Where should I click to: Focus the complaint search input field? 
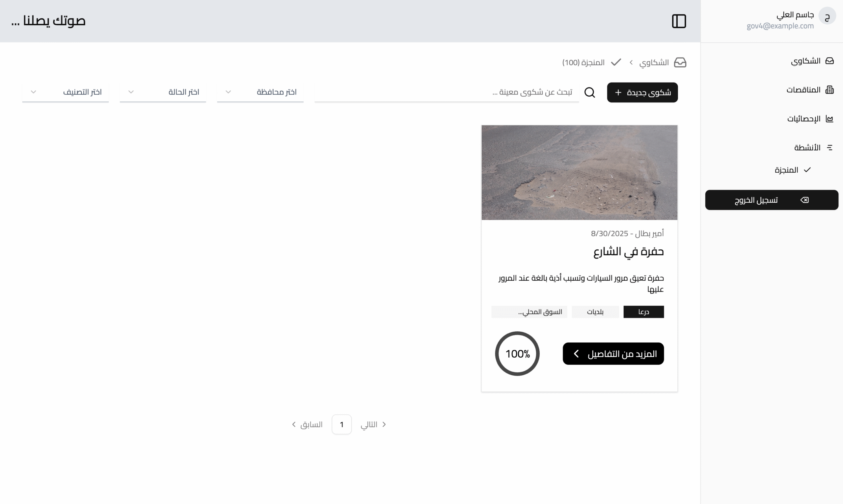click(x=446, y=92)
